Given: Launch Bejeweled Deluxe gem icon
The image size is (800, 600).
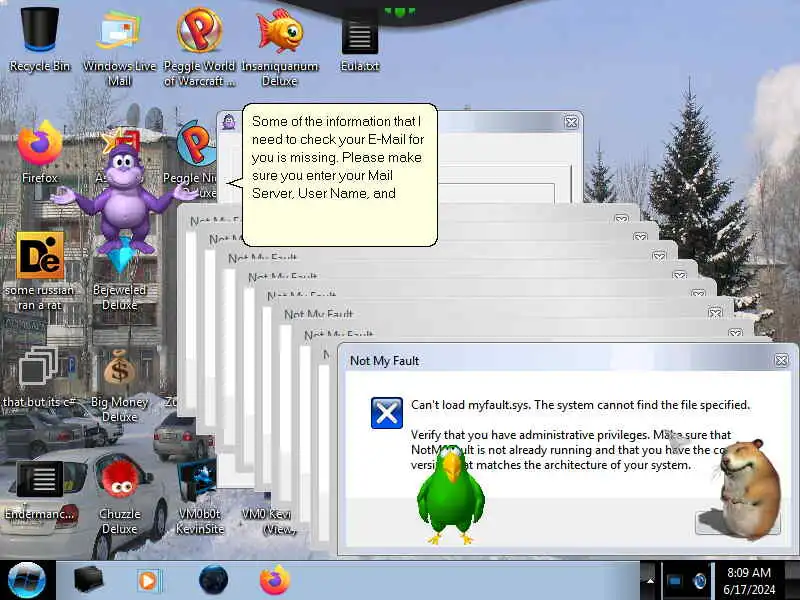Looking at the screenshot, I should pyautogui.click(x=119, y=276).
